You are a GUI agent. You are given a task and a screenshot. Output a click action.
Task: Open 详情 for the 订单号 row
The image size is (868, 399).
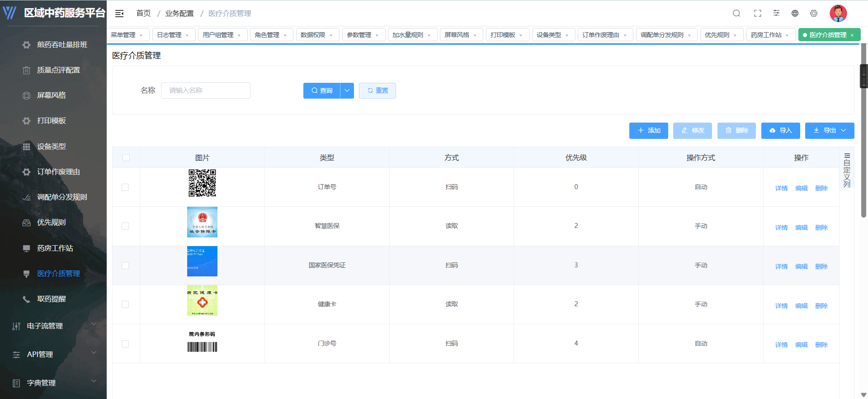pyautogui.click(x=781, y=188)
